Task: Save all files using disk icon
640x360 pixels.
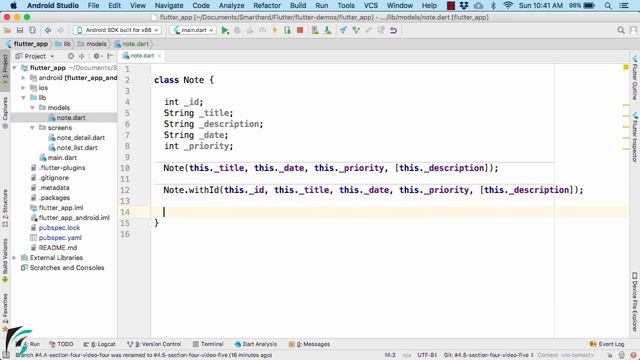Action: pos(20,30)
